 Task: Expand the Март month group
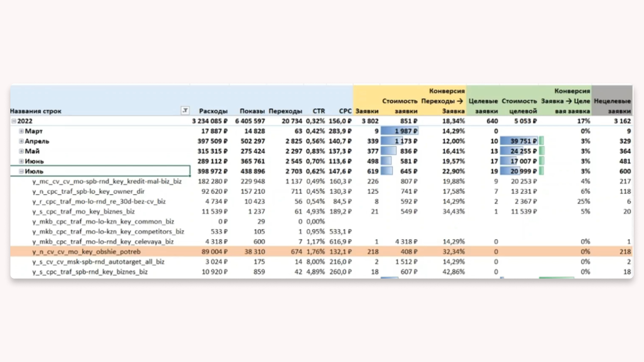21,131
